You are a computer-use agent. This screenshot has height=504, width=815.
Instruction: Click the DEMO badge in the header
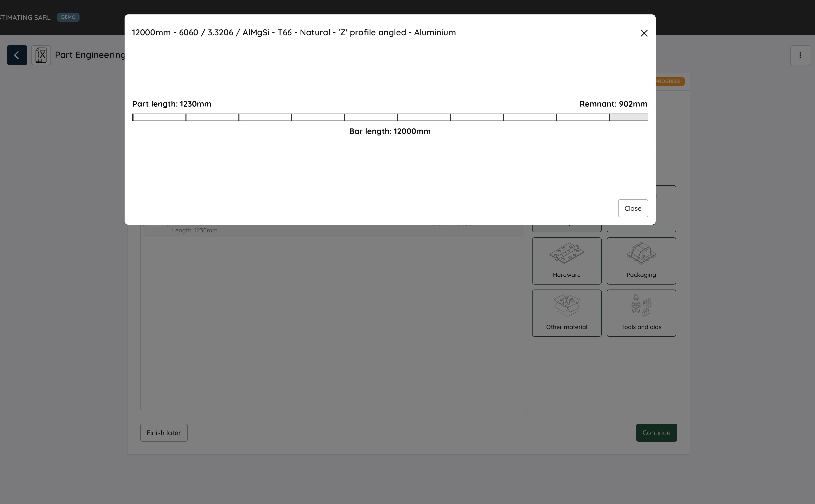tap(68, 17)
